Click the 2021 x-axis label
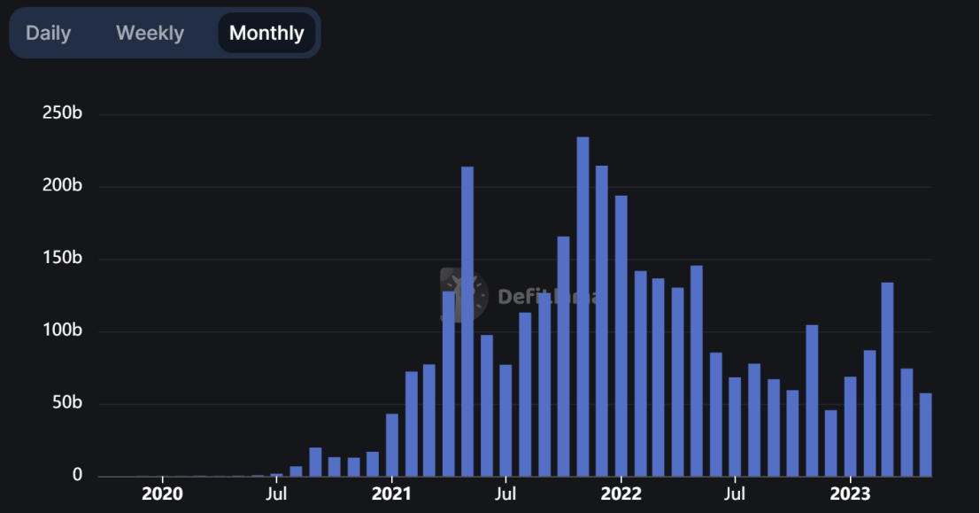This screenshot has height=513, width=980. 391,494
